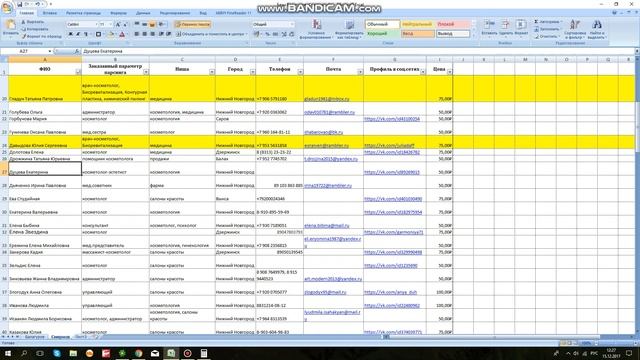Save the workbook from quick access toolbar

coord(19,4)
